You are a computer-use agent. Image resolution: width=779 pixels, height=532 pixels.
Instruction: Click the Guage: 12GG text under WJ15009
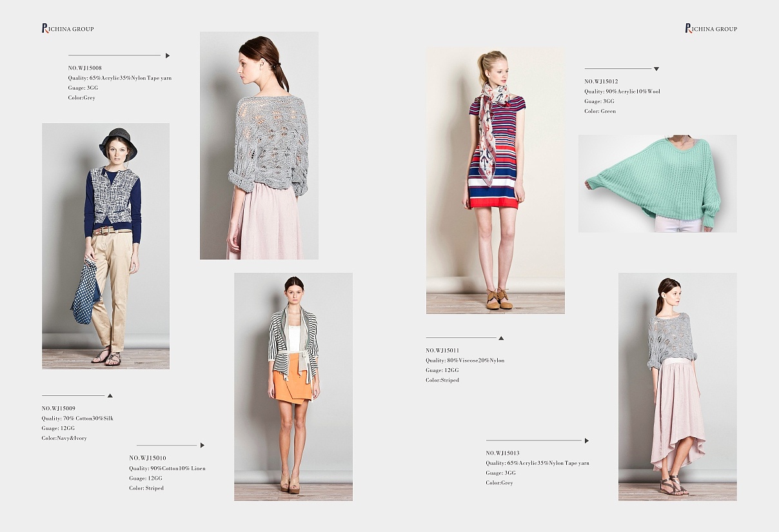pos(57,428)
